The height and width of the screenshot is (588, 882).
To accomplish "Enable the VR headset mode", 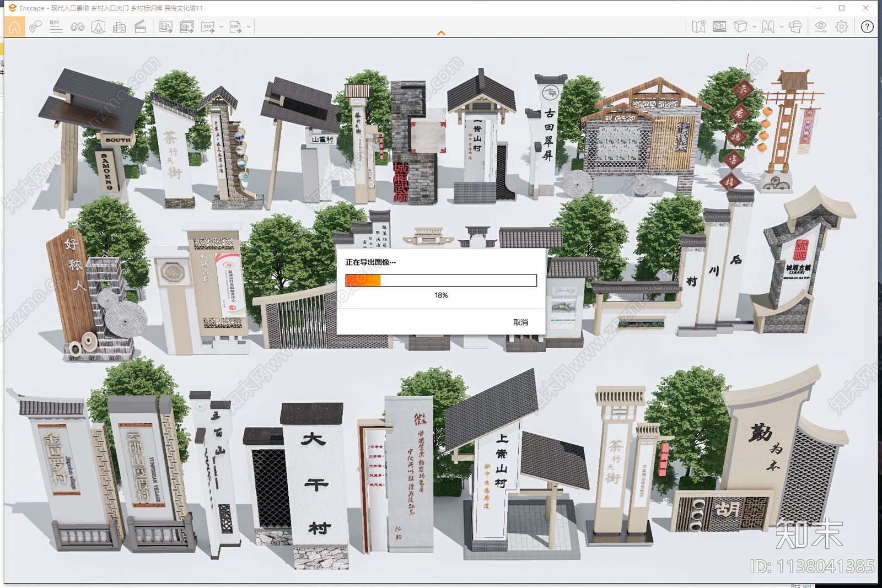I will [795, 26].
